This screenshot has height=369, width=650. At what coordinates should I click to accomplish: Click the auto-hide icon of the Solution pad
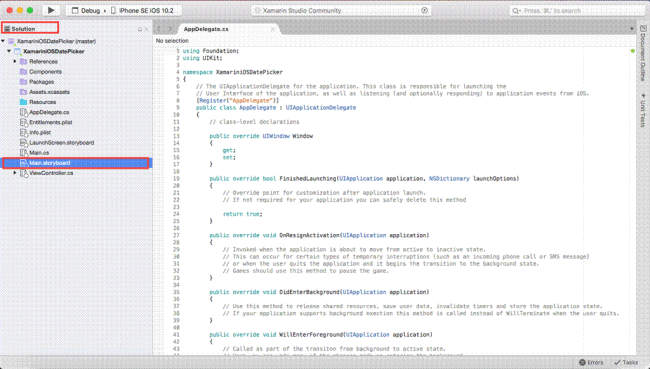140,29
